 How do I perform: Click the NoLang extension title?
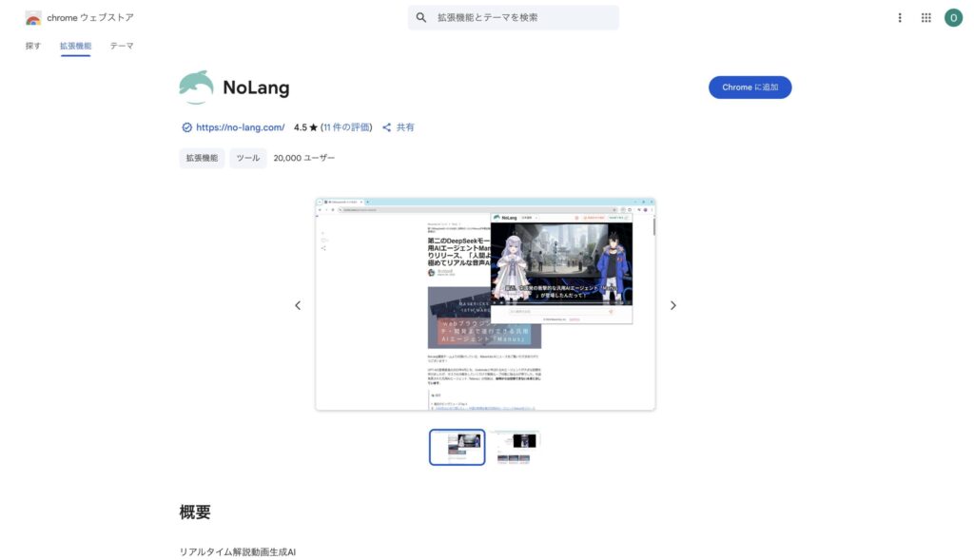[x=256, y=87]
